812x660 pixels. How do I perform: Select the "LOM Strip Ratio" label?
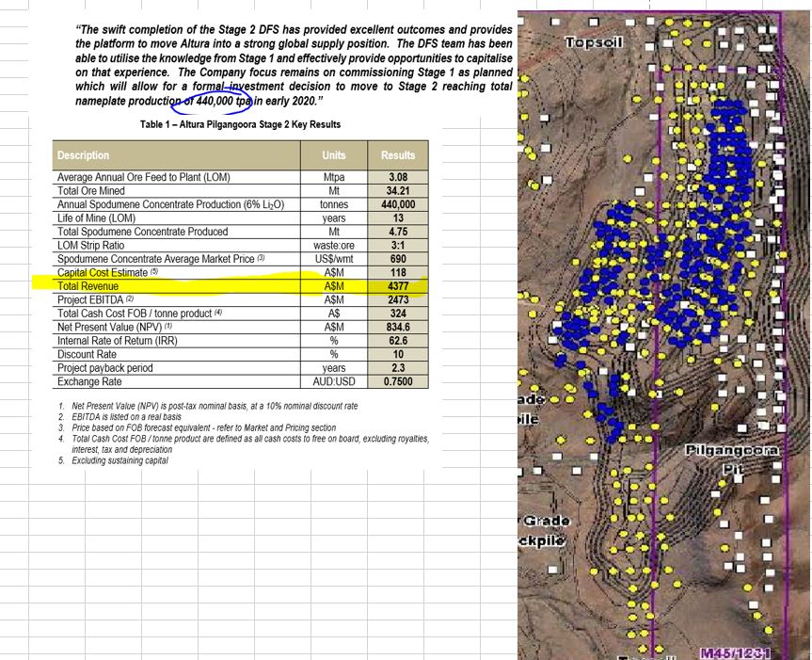[90, 245]
